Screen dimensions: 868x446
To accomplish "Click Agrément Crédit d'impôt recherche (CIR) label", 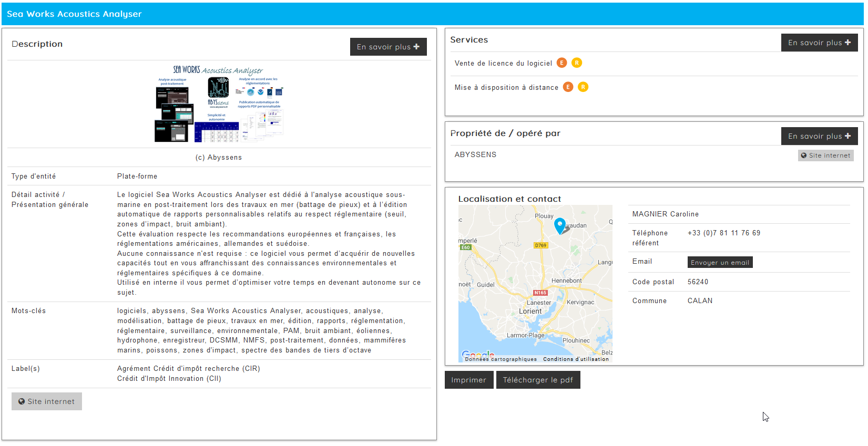I will 188,368.
